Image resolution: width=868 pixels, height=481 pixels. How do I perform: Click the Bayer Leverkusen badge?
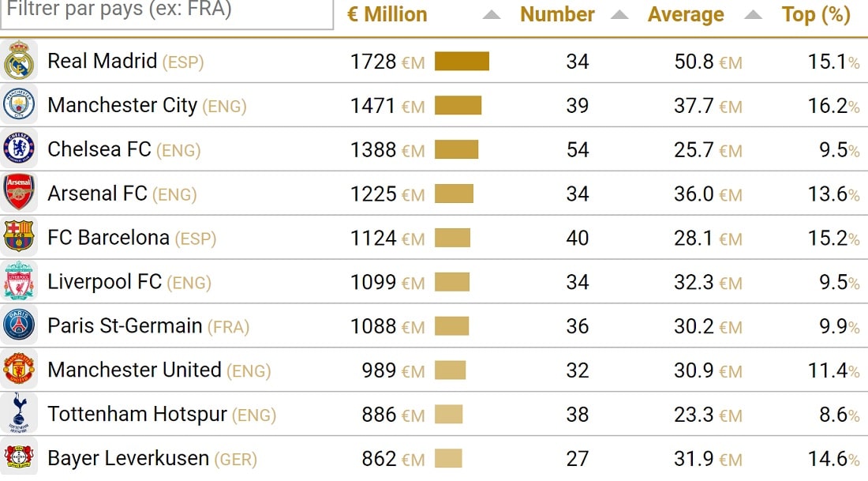(19, 457)
